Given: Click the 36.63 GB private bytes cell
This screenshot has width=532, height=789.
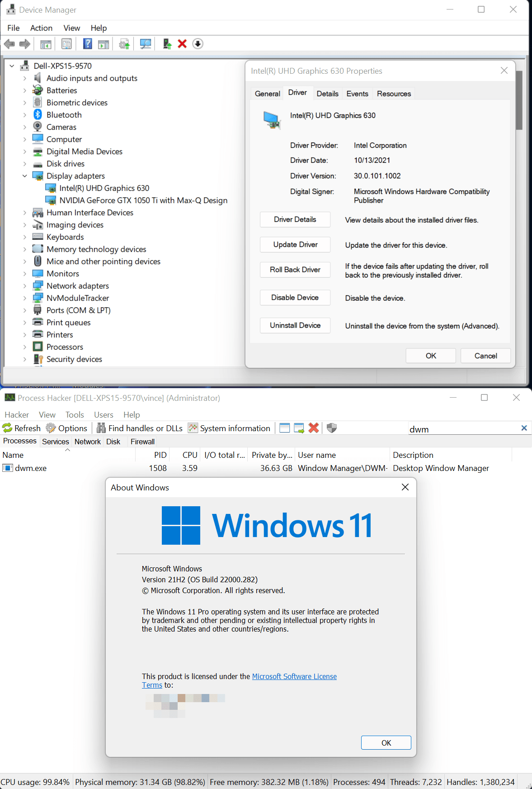Looking at the screenshot, I should [x=276, y=468].
